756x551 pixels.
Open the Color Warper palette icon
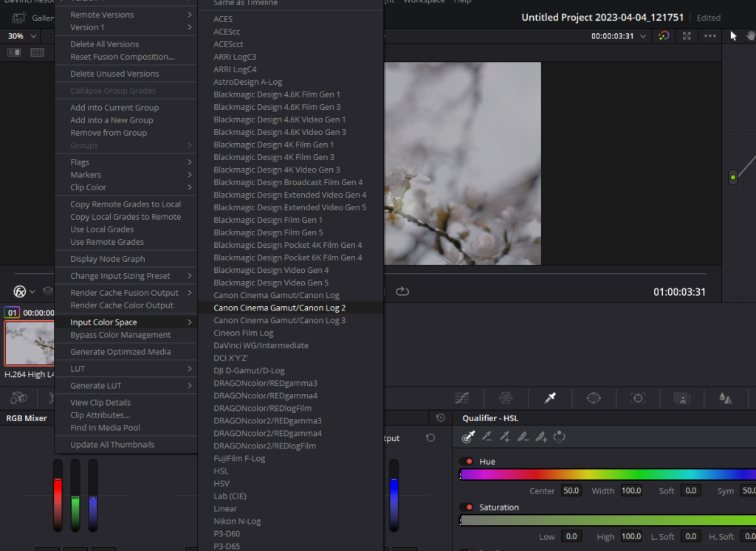click(506, 398)
